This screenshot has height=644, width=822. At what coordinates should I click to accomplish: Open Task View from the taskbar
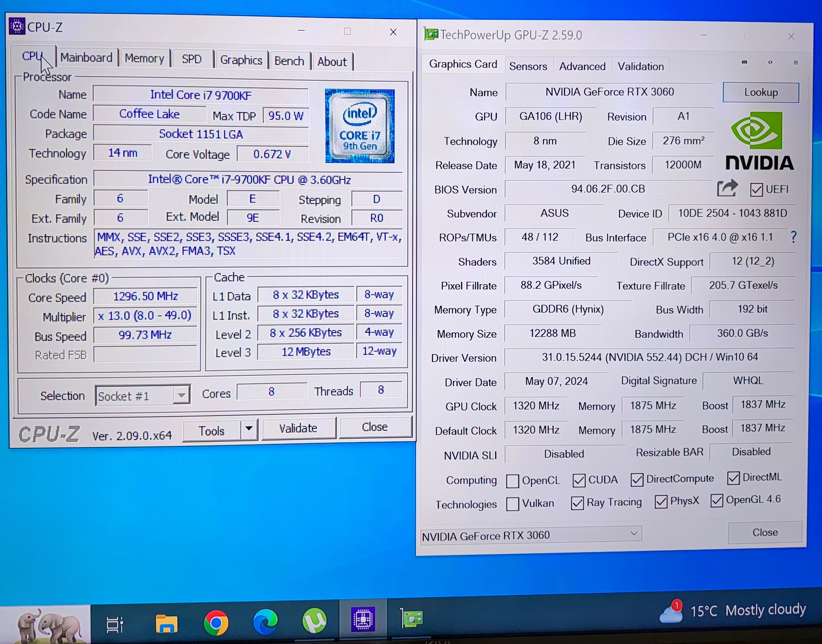[114, 624]
